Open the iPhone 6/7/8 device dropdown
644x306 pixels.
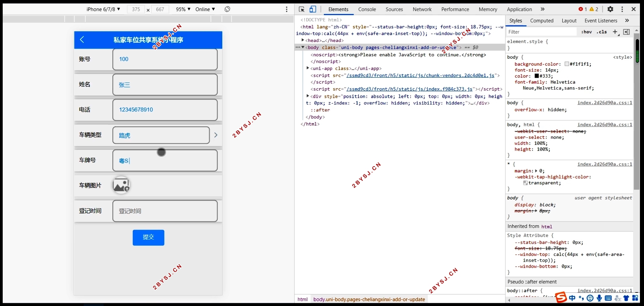point(103,9)
